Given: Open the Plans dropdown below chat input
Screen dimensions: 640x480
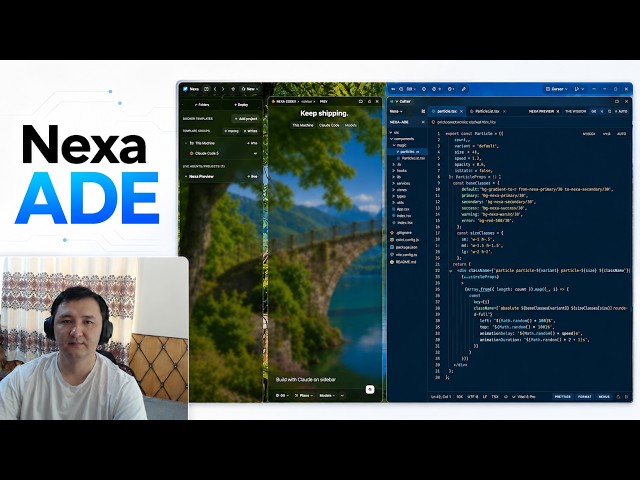Looking at the screenshot, I should 304,396.
